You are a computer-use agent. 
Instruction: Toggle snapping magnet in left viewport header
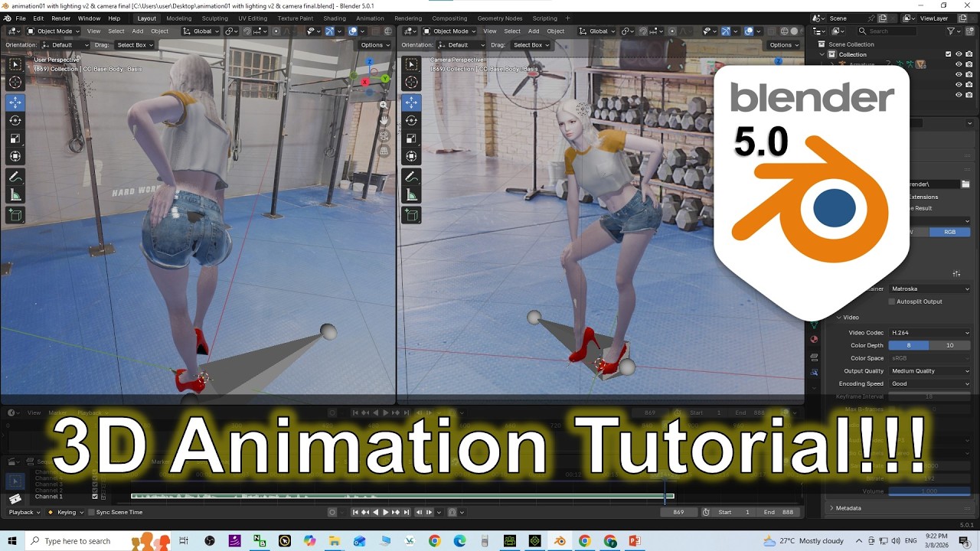point(247,31)
